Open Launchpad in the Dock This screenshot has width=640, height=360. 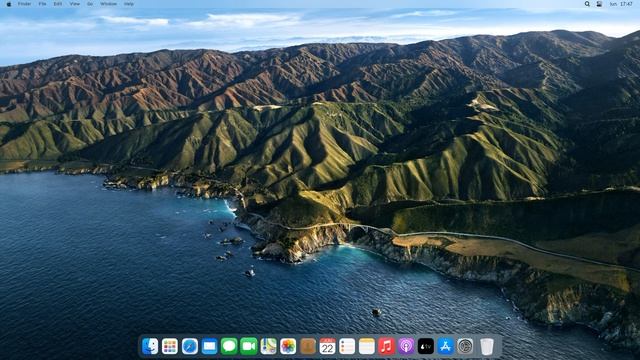170,347
